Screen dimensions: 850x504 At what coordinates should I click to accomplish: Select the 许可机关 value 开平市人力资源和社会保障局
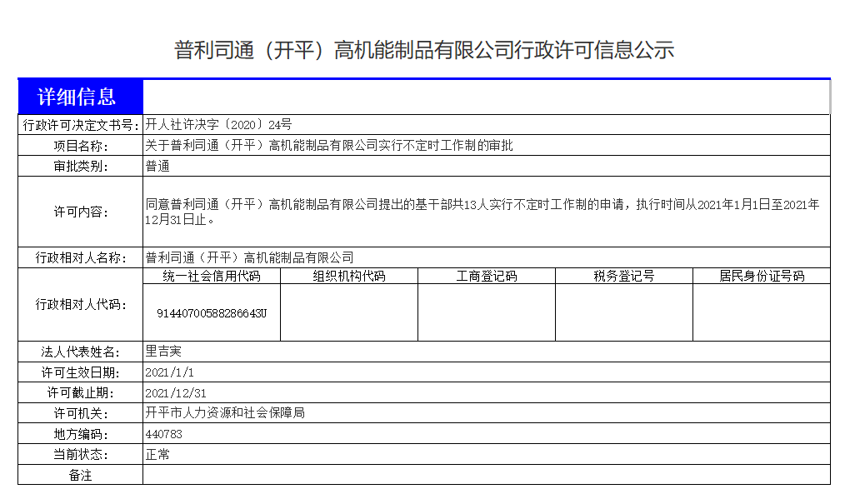(x=225, y=413)
